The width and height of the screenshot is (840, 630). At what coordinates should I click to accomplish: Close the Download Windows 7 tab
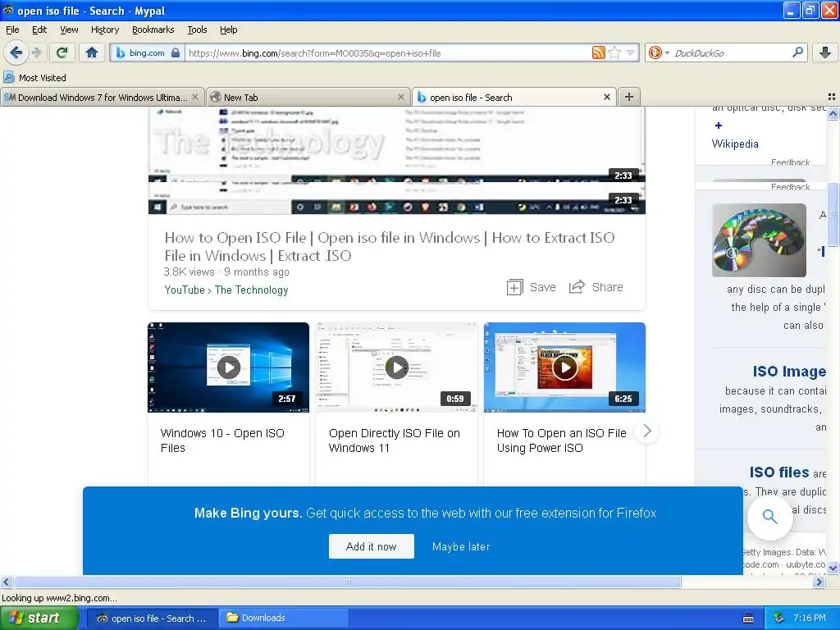195,98
